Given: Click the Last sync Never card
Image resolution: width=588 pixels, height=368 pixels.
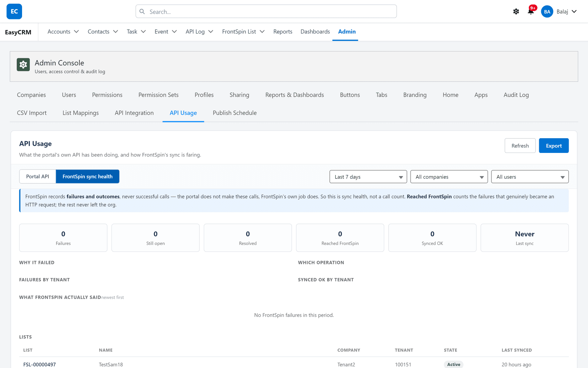Looking at the screenshot, I should click(525, 238).
